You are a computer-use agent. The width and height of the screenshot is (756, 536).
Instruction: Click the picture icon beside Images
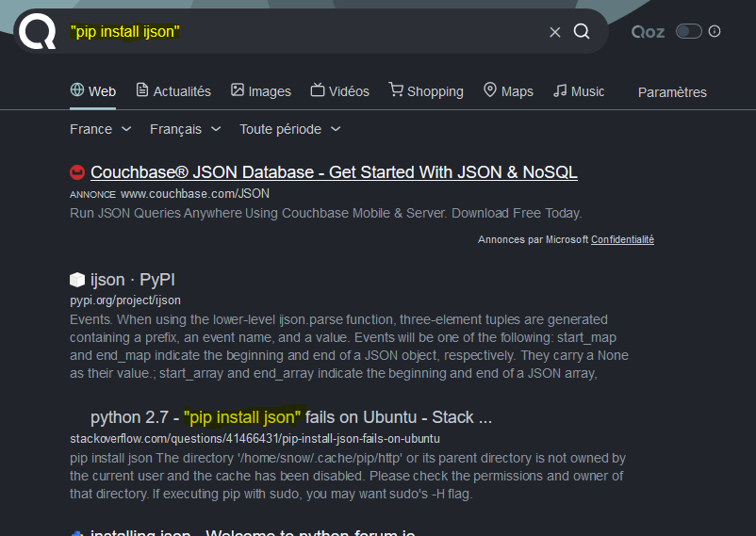point(238,89)
